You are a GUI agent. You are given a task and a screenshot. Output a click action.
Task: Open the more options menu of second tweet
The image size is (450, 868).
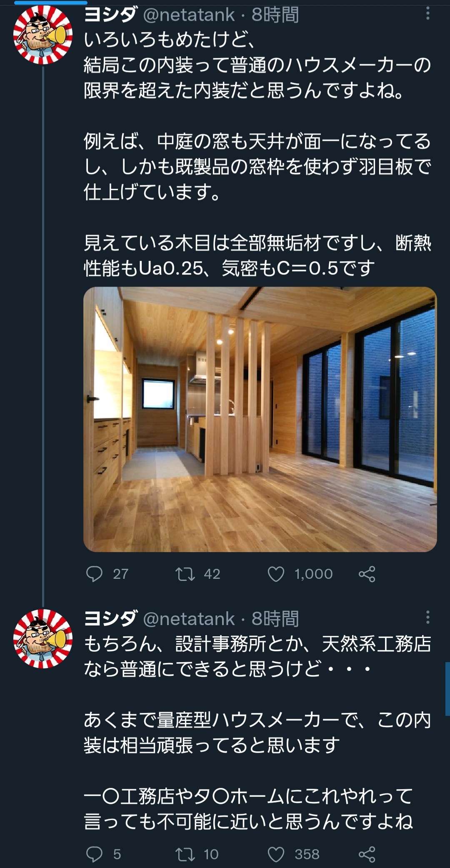[x=427, y=617]
